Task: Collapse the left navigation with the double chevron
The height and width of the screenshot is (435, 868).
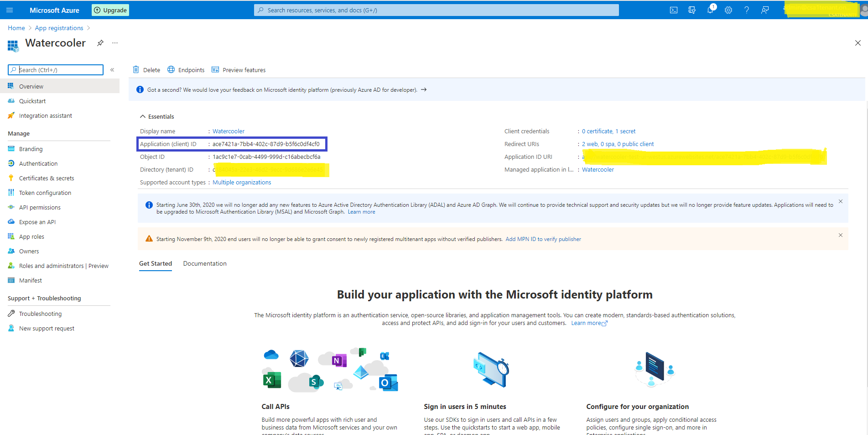Action: coord(112,70)
